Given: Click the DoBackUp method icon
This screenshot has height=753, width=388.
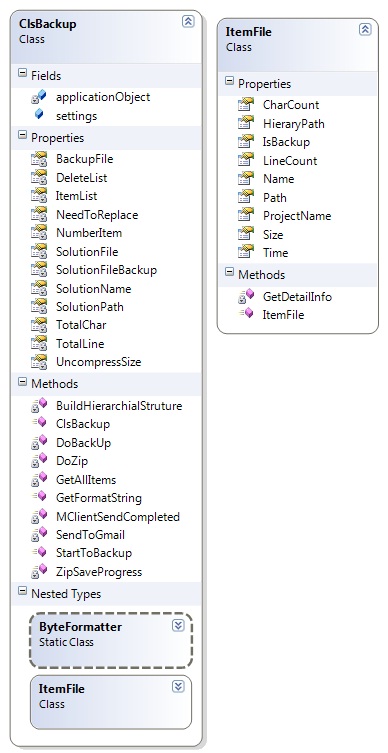Looking at the screenshot, I should (39, 443).
